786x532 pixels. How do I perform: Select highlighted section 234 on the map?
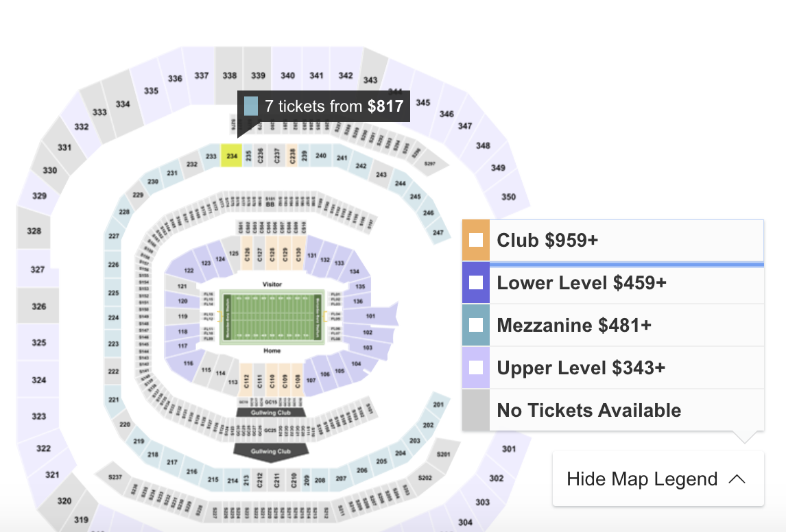pos(232,156)
